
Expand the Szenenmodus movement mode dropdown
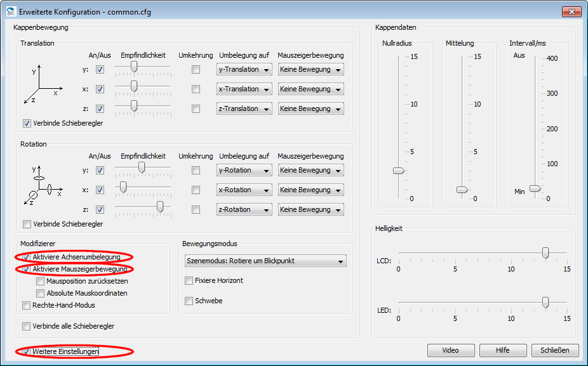(264, 261)
